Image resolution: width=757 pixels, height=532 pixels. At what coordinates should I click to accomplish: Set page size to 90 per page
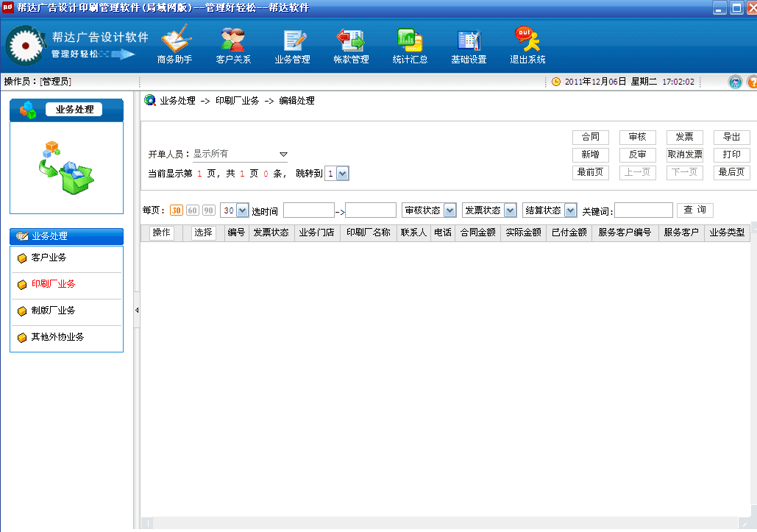[x=209, y=210]
